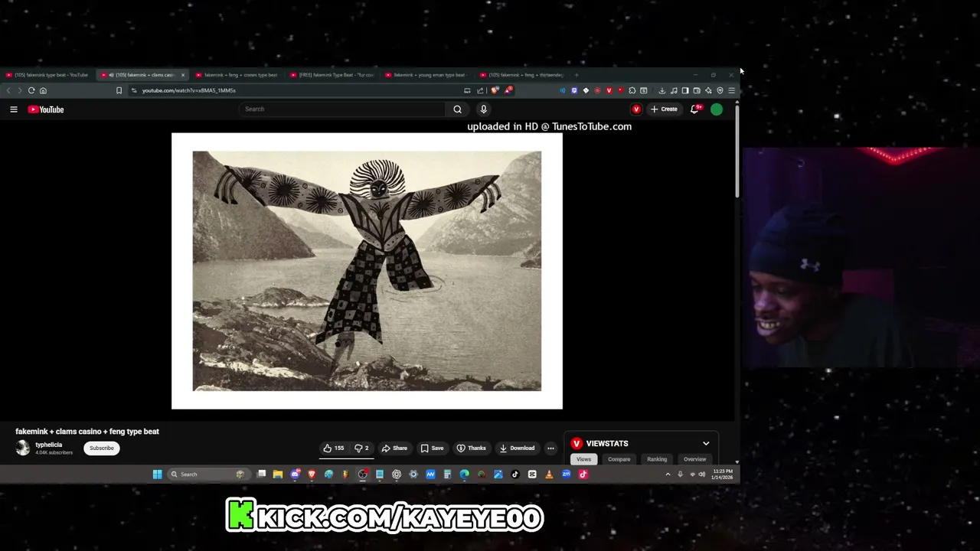This screenshot has height=551, width=980.
Task: Dislike the video with thumbs down
Action: click(361, 448)
